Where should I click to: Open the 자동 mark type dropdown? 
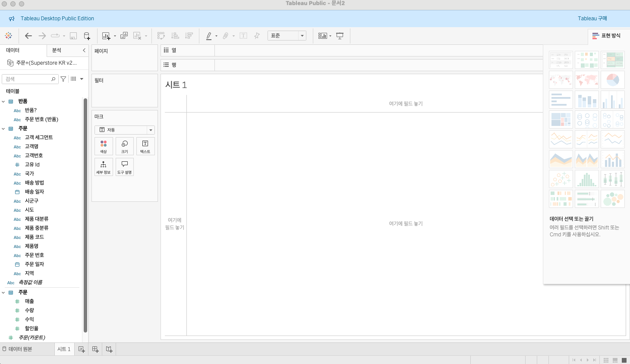[x=125, y=130]
